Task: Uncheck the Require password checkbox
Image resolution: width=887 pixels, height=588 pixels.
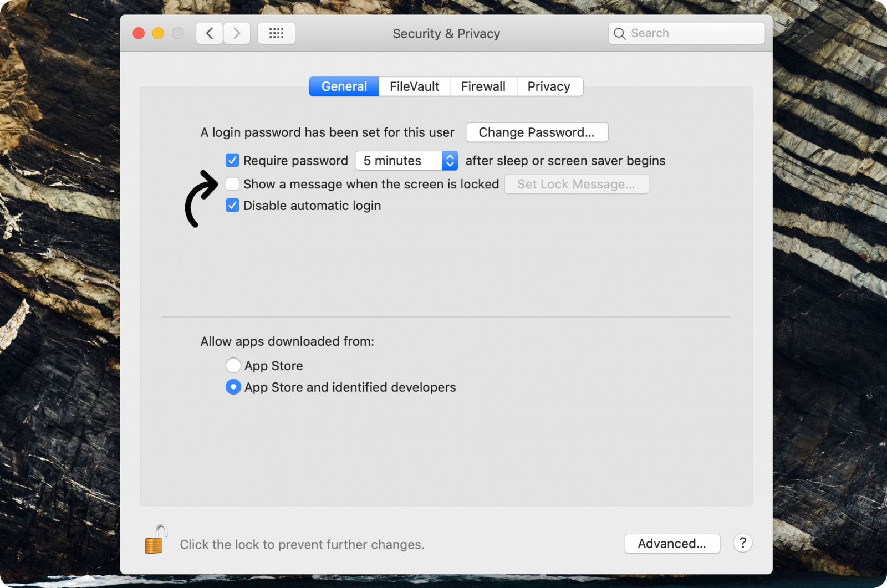Action: tap(233, 161)
